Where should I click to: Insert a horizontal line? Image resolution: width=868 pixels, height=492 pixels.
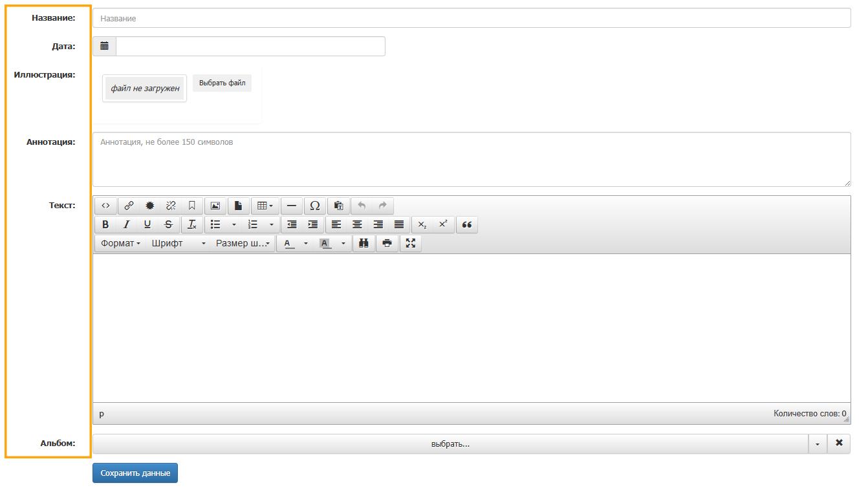tap(292, 206)
